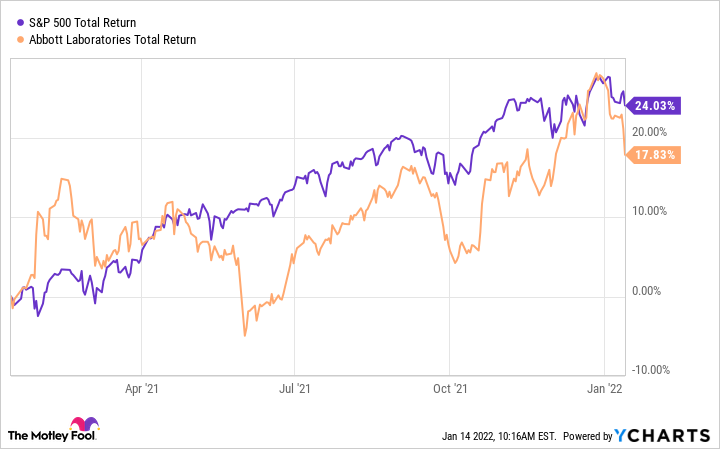The width and height of the screenshot is (720, 449).
Task: Click the 20.00% y-axis label
Action: (x=649, y=132)
